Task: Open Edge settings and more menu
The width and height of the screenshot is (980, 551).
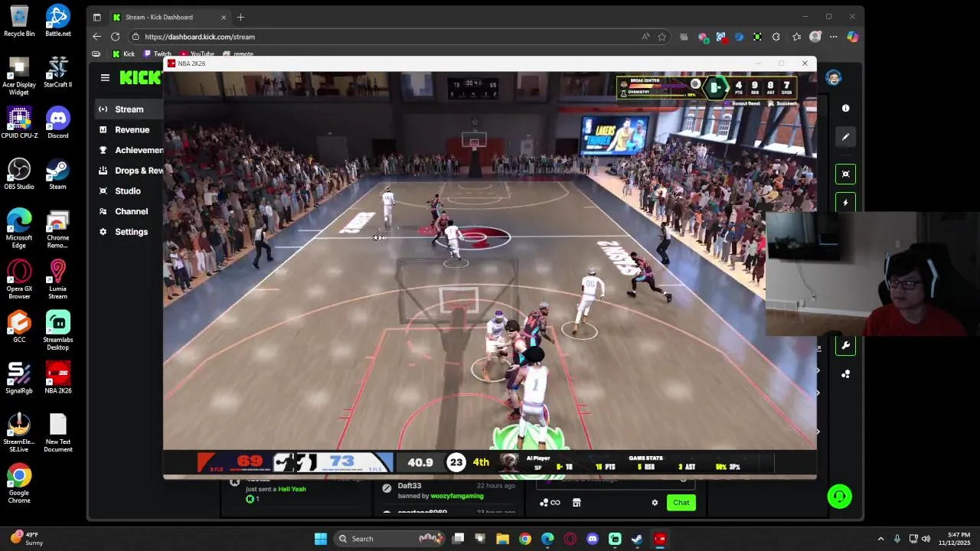Action: coord(834,37)
